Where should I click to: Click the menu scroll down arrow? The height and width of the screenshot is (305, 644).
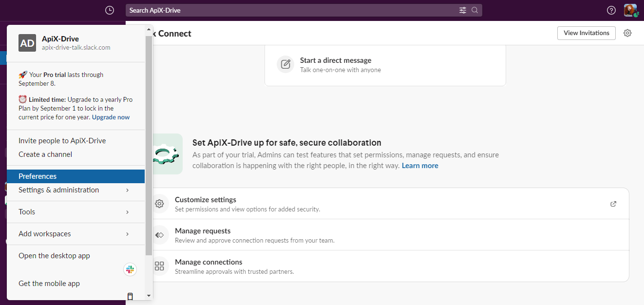[x=149, y=295]
